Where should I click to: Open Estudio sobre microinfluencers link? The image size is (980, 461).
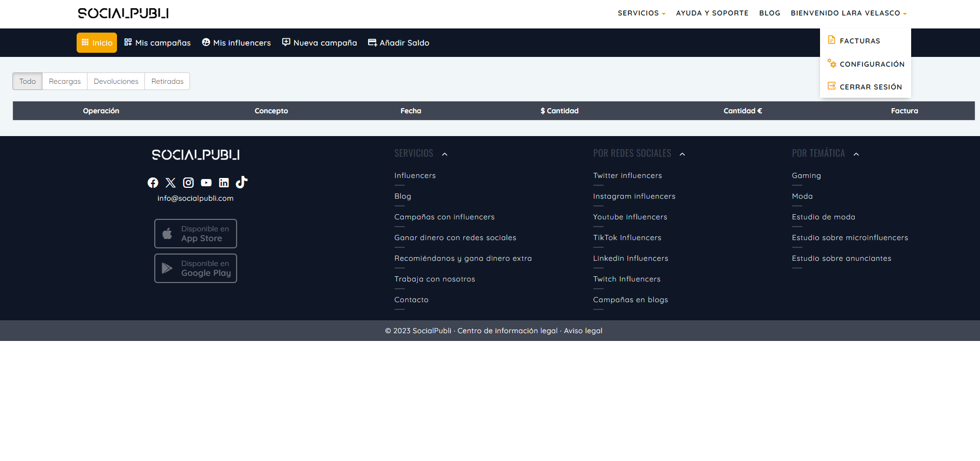pyautogui.click(x=850, y=237)
